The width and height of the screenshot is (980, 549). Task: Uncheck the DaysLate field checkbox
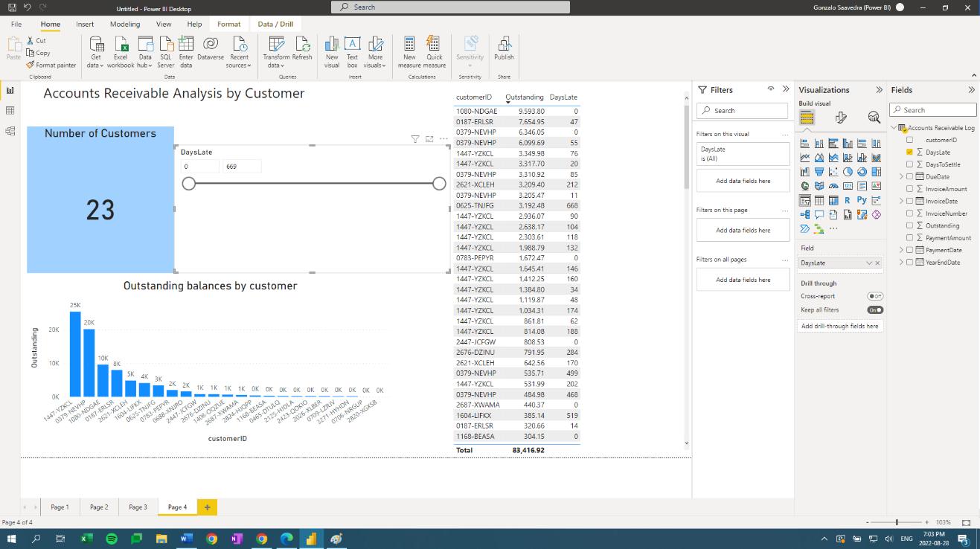click(x=909, y=152)
